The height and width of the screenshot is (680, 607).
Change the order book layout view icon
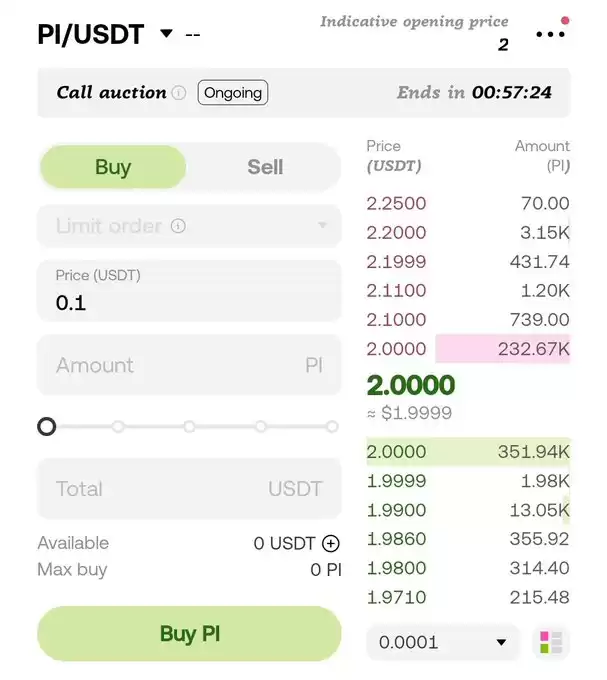tap(551, 642)
